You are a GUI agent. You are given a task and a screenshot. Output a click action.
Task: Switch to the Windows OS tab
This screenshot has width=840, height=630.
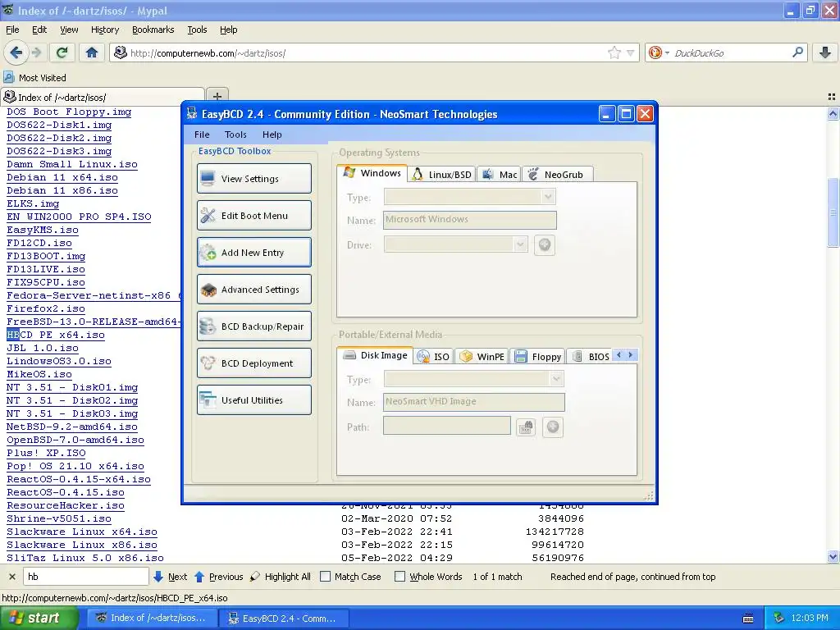(372, 173)
